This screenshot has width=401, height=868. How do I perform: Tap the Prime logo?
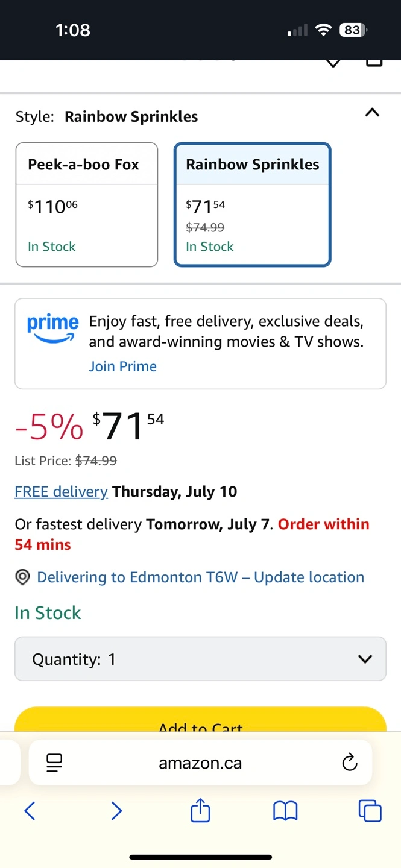pos(52,329)
